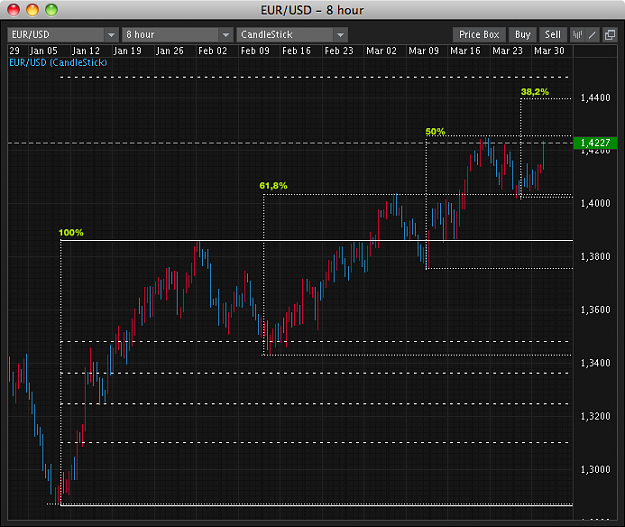Click the 1,4400 price axis label
625x527 pixels.
point(596,98)
